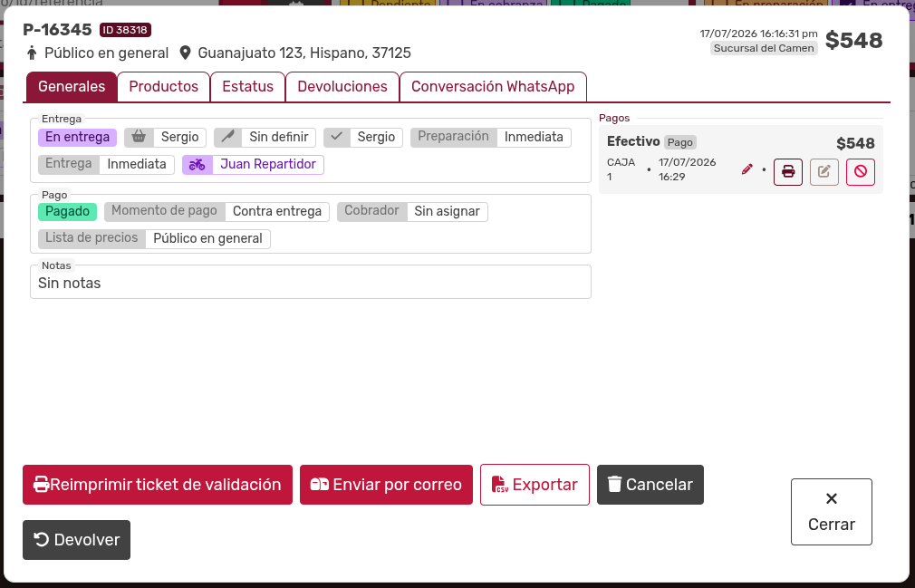915x588 pixels.
Task: Click the Sin notas text
Action: (70, 284)
